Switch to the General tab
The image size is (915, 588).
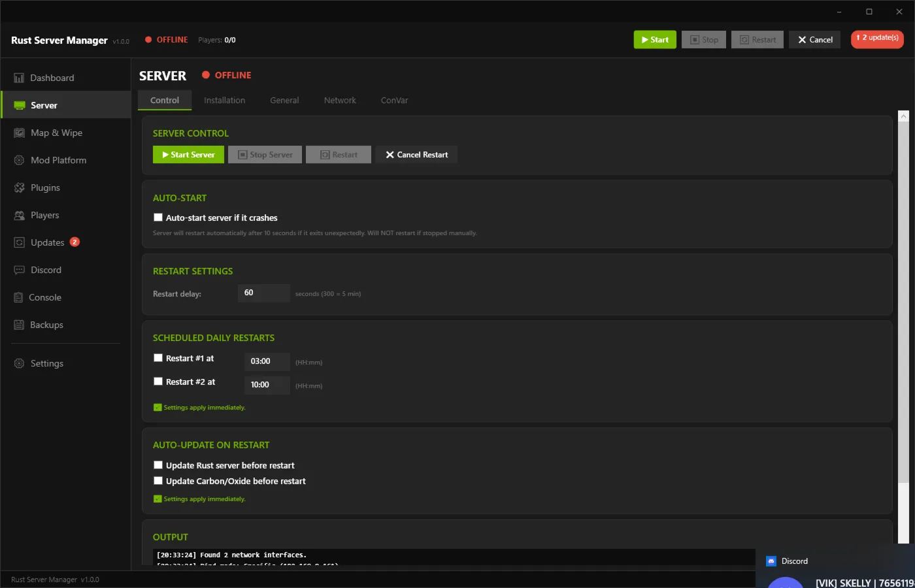point(284,100)
